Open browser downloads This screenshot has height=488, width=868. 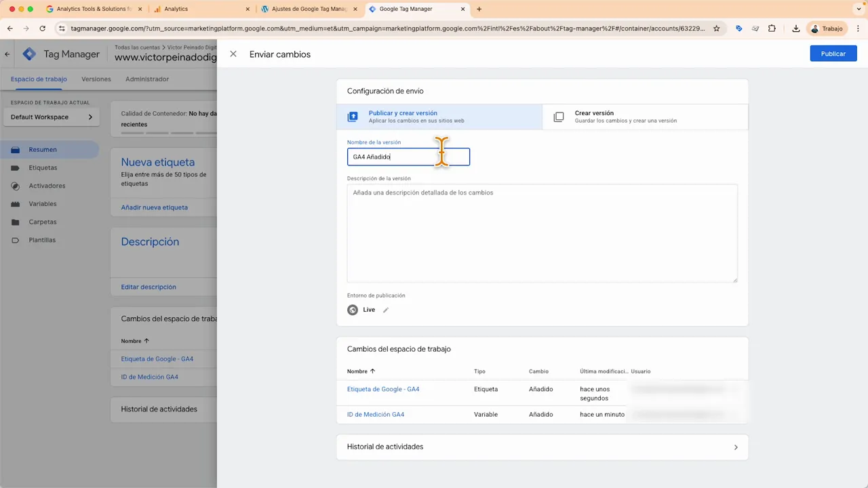pos(795,28)
